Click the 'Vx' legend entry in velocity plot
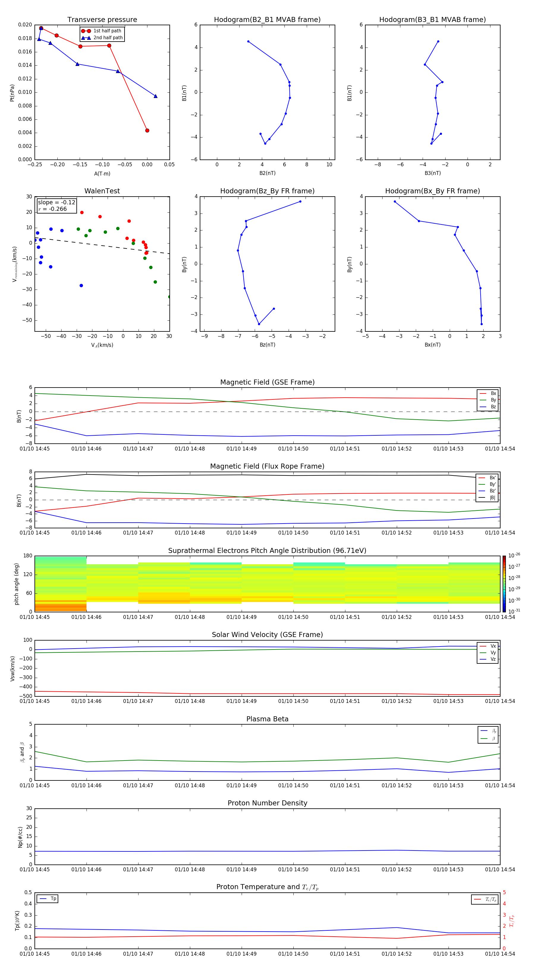The width and height of the screenshot is (535, 980). (x=488, y=646)
